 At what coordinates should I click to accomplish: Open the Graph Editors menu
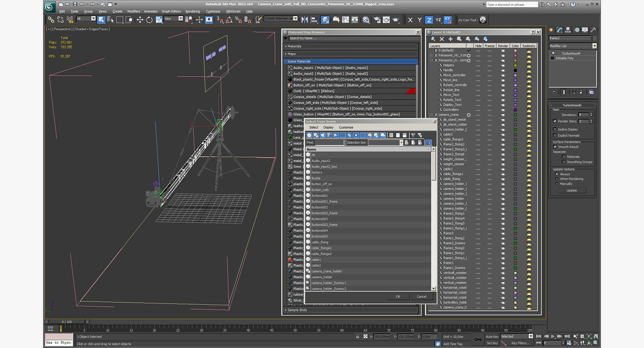point(171,11)
